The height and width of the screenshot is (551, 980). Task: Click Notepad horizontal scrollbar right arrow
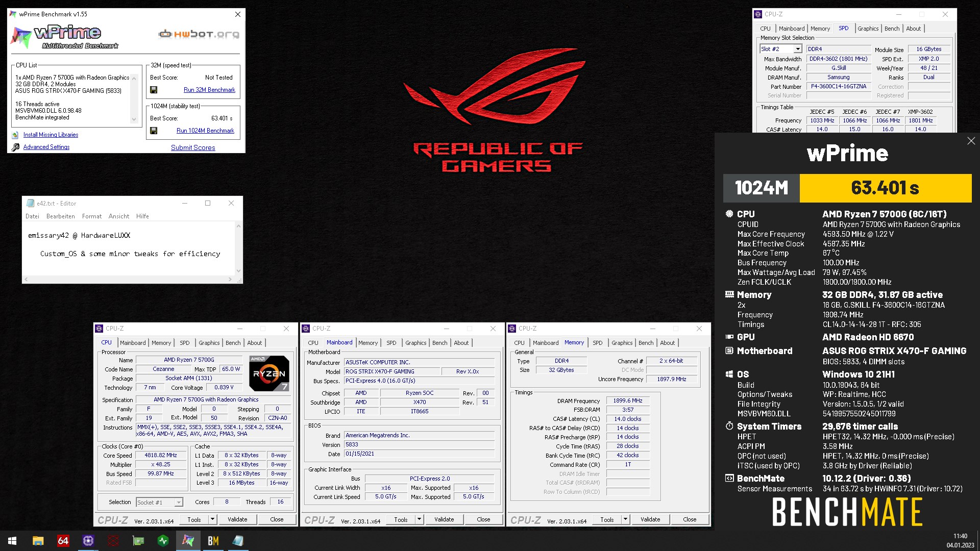click(x=230, y=279)
